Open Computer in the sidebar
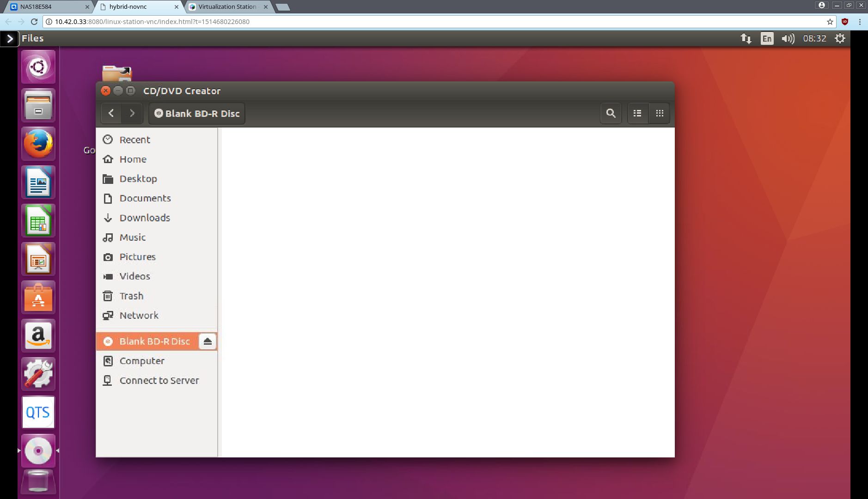868x499 pixels. click(157, 361)
